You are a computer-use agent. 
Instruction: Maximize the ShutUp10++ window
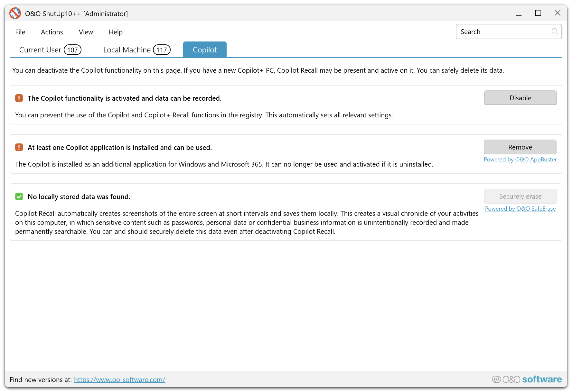(x=538, y=13)
